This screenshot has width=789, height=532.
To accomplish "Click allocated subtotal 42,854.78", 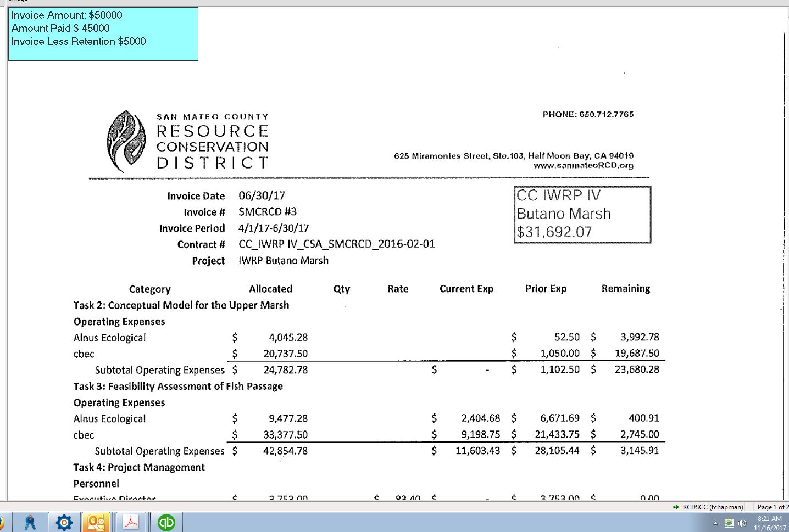I will point(285,451).
